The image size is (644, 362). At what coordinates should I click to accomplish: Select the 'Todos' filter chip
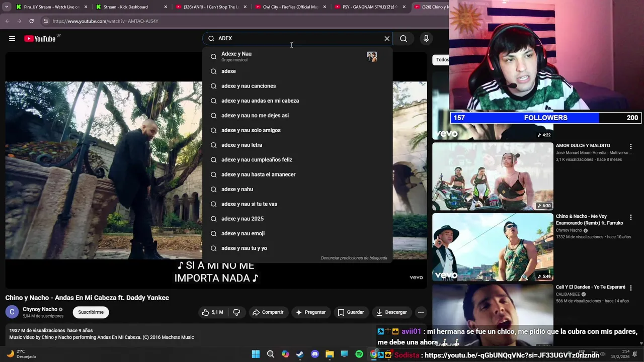coord(442,60)
